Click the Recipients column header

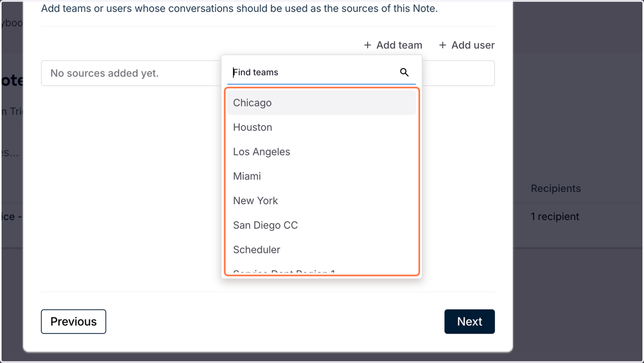[555, 189]
